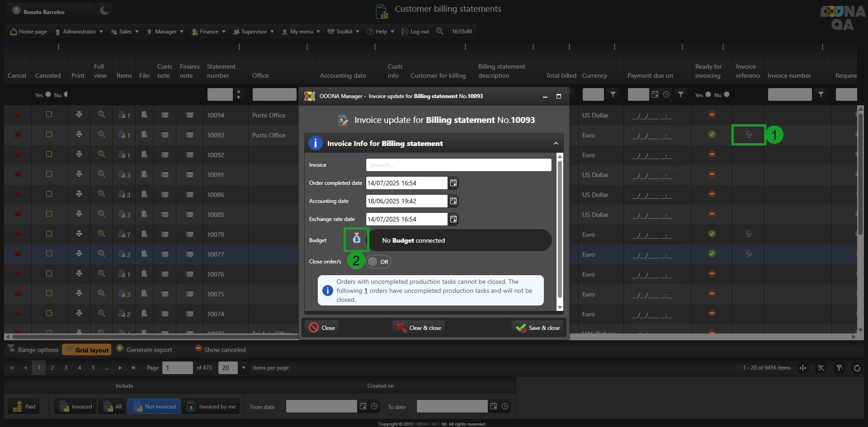The width and height of the screenshot is (868, 427).
Task: Click the Save & close button
Action: pos(538,328)
